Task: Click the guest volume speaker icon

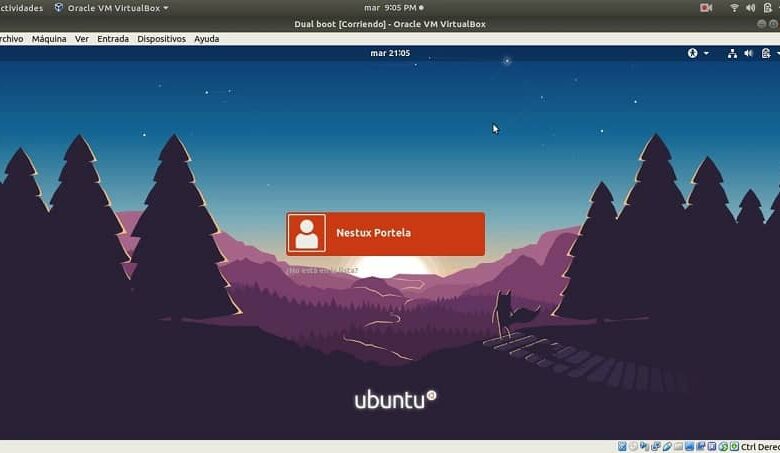Action: tap(749, 53)
